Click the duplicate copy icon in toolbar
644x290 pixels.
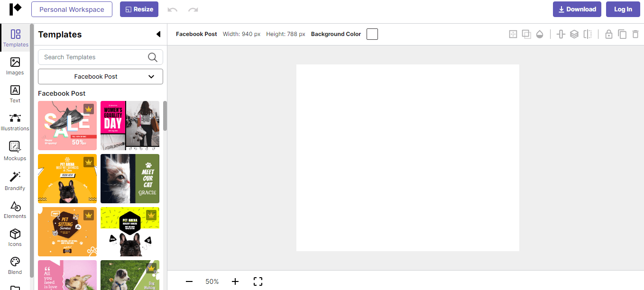tap(622, 34)
